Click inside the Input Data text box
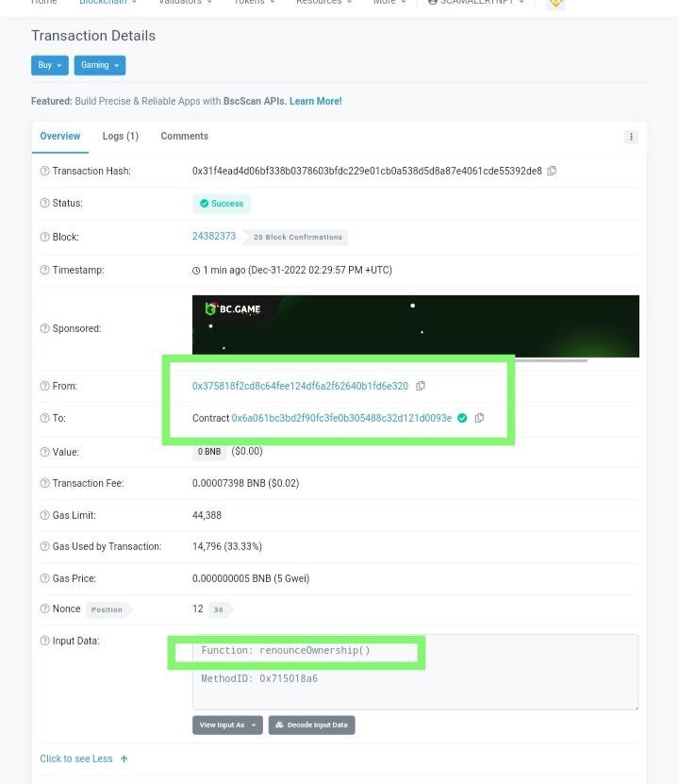The width and height of the screenshot is (679, 784). tap(415, 672)
